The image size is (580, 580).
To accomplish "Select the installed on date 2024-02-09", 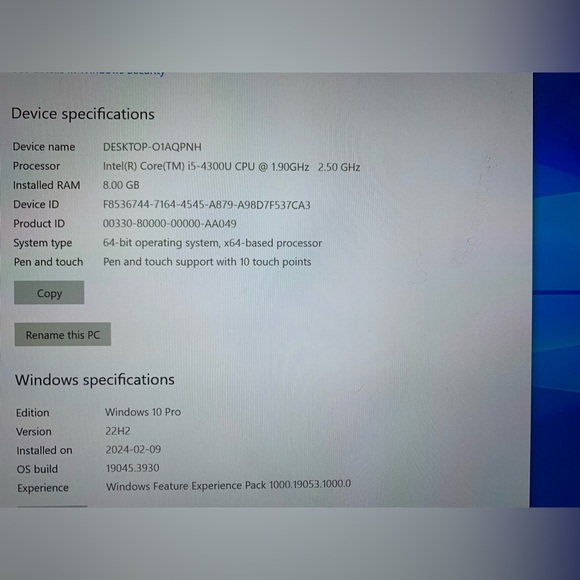I will [133, 449].
